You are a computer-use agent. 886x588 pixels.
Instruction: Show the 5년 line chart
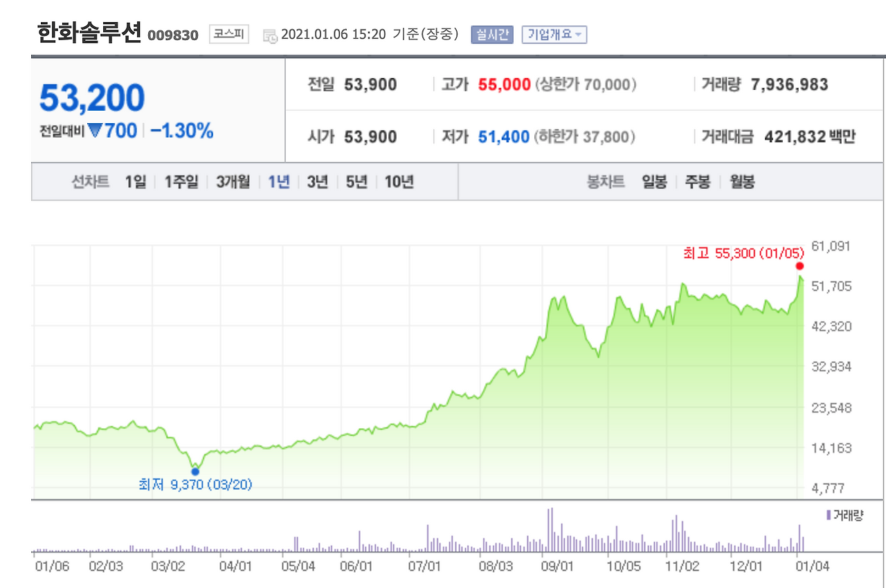pos(356,182)
